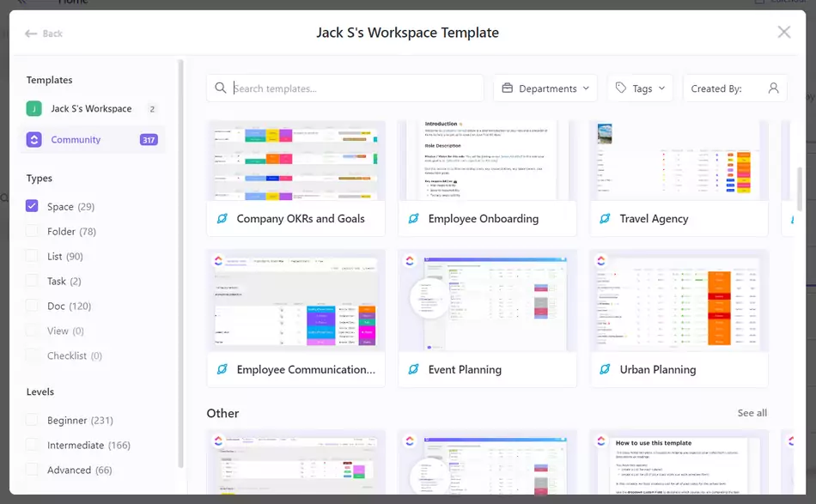Click Event Planning thumbnail preview
Screen dimensions: 816x504
click(488, 301)
